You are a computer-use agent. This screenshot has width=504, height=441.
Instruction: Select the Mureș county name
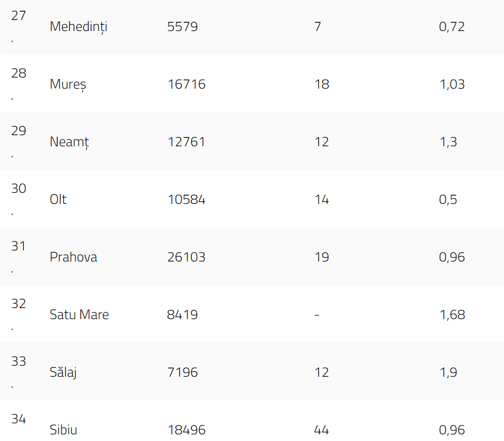68,84
